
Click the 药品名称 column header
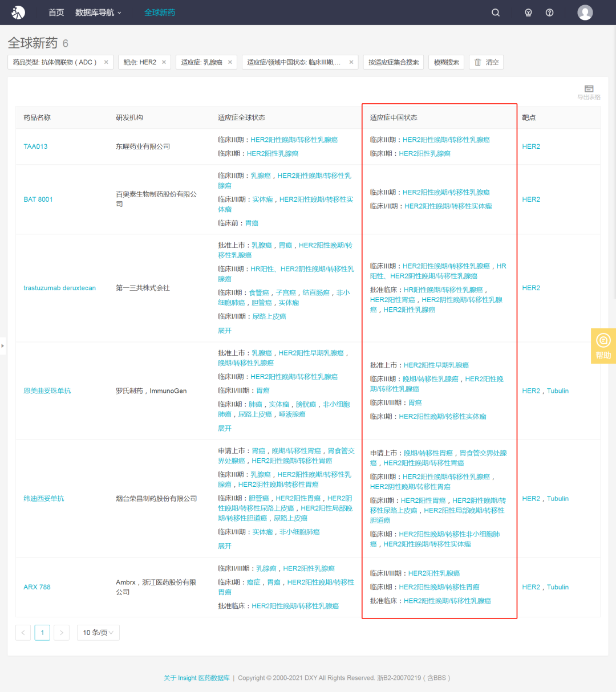37,117
